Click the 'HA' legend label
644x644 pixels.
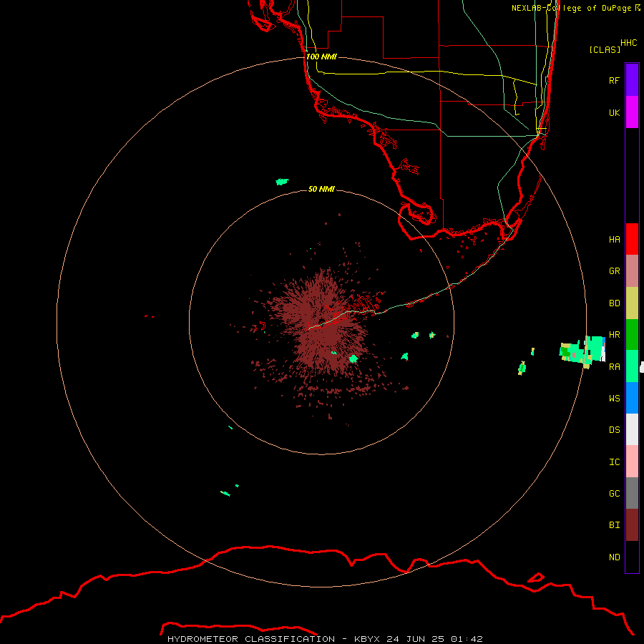pyautogui.click(x=615, y=239)
